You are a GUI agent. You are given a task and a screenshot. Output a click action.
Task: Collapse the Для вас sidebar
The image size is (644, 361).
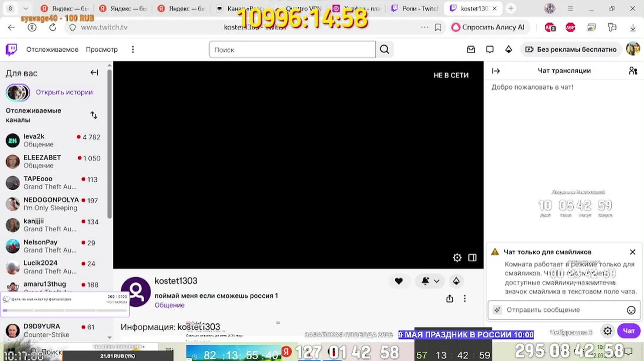click(x=94, y=73)
